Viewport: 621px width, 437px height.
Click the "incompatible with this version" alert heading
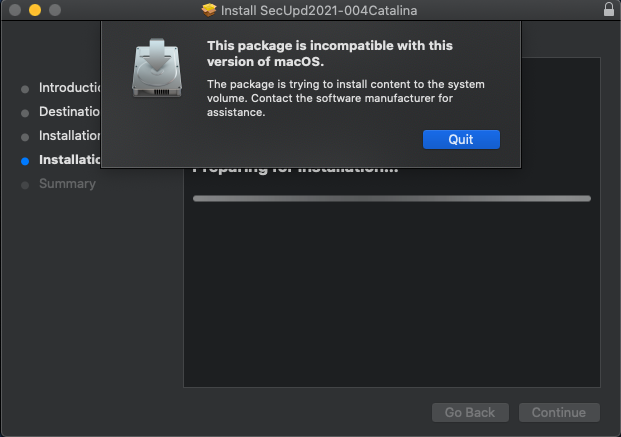(329, 53)
